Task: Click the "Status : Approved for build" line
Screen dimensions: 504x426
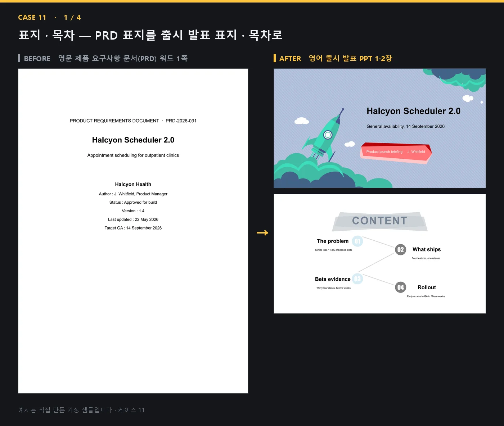Action: coord(133,203)
